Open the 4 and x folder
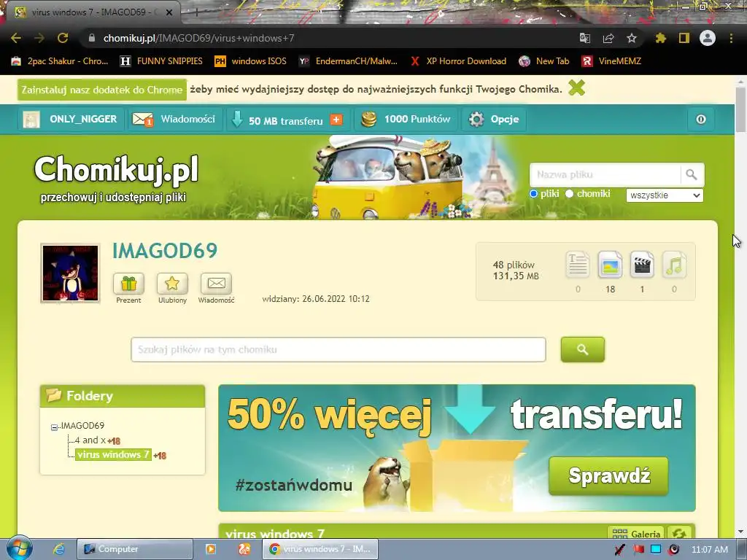This screenshot has width=747, height=560. 90,440
